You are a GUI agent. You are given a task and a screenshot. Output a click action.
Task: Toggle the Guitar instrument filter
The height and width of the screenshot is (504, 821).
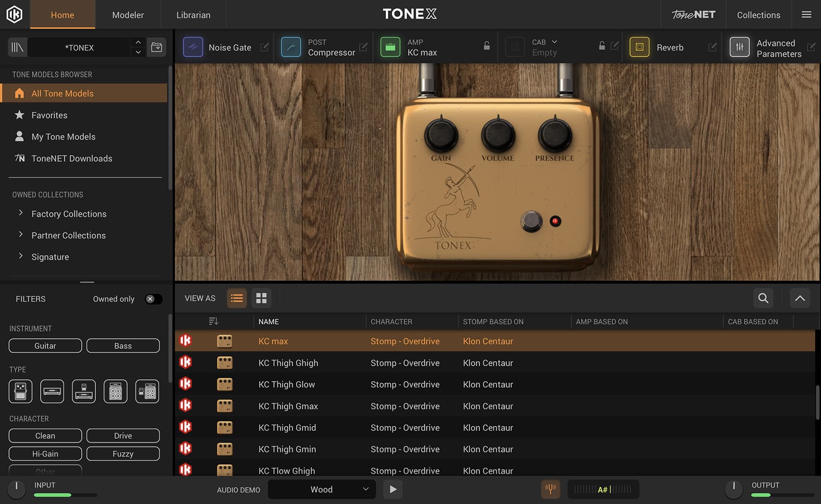[x=45, y=346]
